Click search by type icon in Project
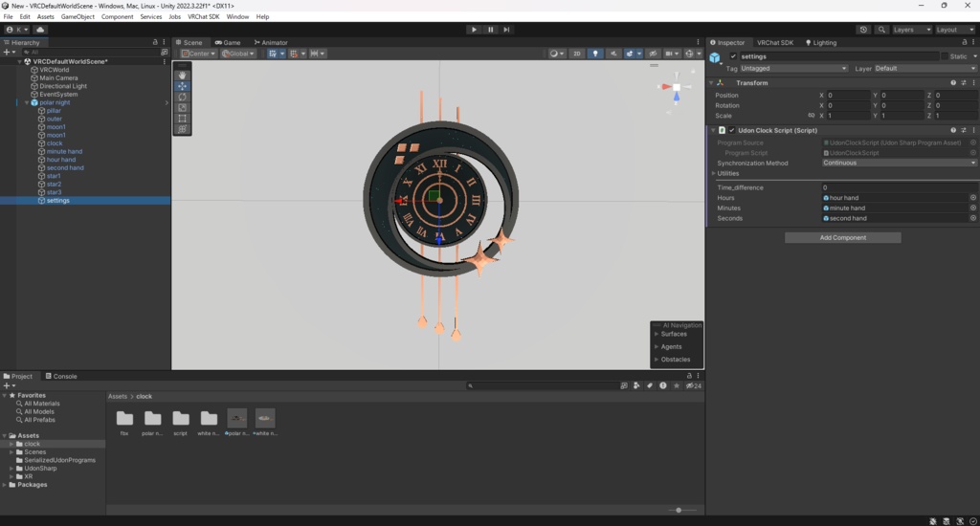Viewport: 980px width, 526px height. point(636,386)
